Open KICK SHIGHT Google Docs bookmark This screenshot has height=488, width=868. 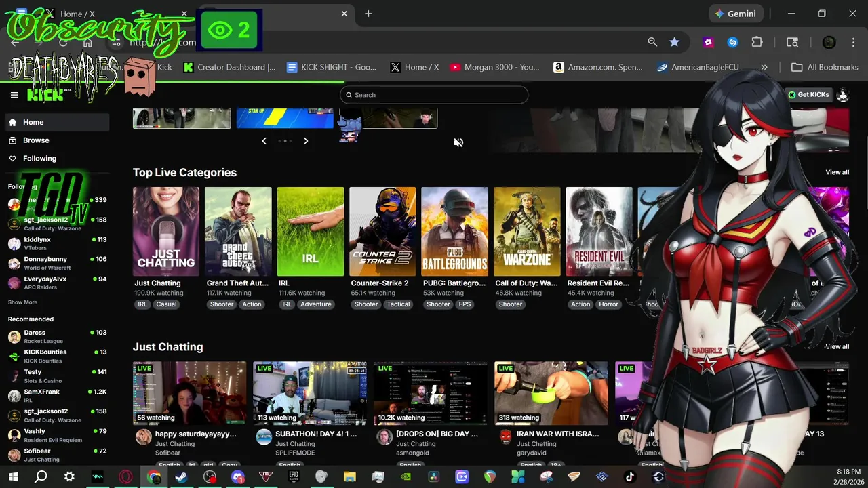point(332,67)
